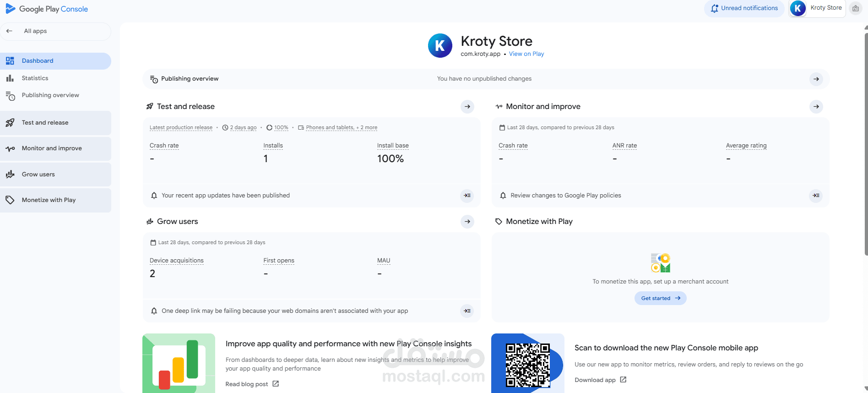The width and height of the screenshot is (868, 393).
Task: Open notification: recent app updates published
Action: [467, 196]
